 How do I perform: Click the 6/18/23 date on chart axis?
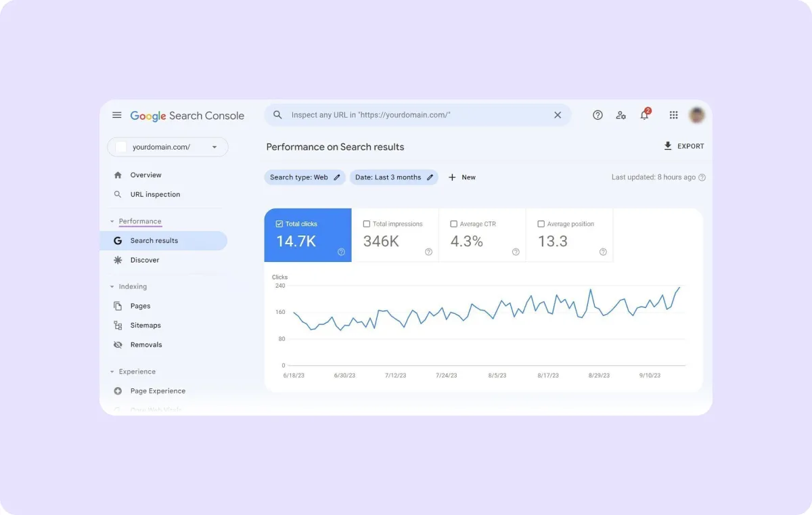tap(293, 375)
